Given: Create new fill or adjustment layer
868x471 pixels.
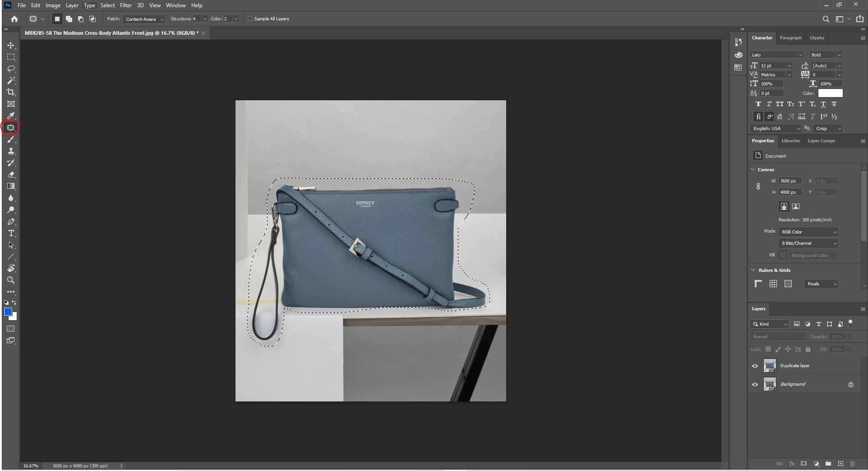Looking at the screenshot, I should click(x=816, y=464).
